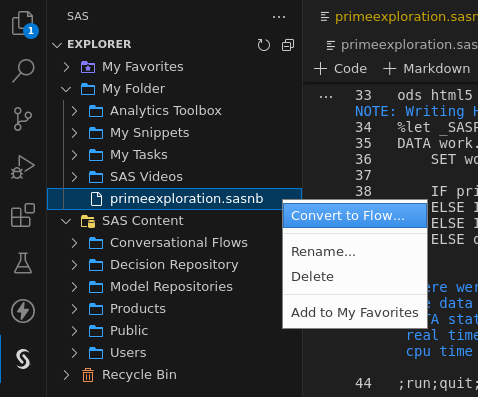Select the SAS extension icon
This screenshot has width=478, height=397.
23,359
